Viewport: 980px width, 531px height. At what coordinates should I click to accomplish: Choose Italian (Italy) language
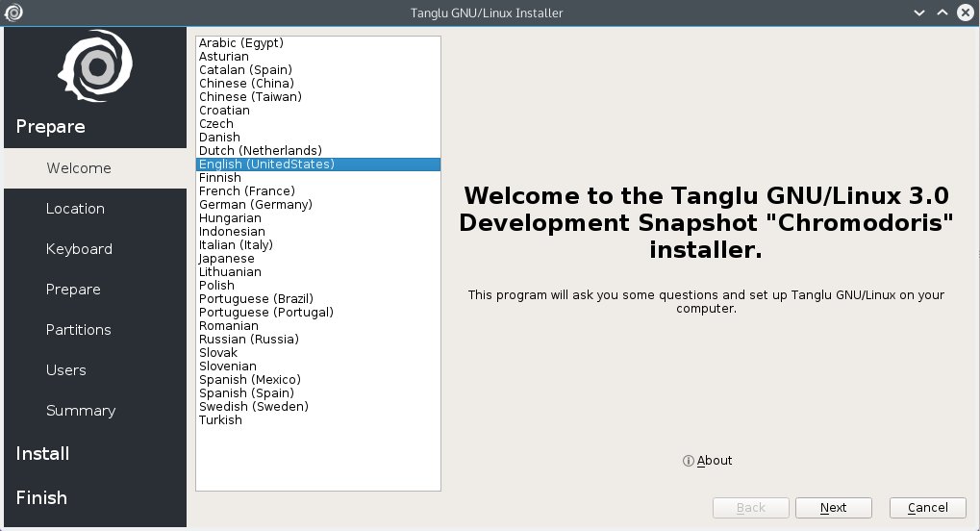(x=318, y=245)
